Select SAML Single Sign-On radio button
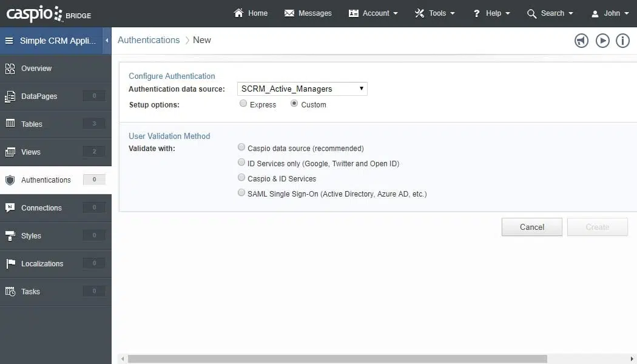The width and height of the screenshot is (637, 364). pos(242,193)
